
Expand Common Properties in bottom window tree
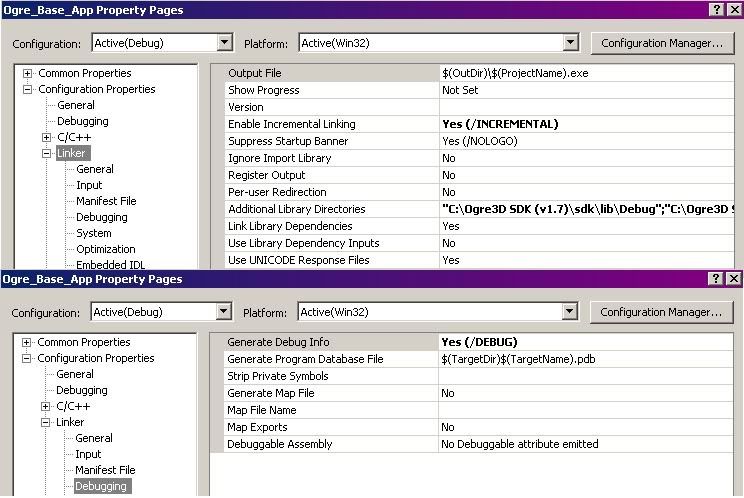click(27, 342)
